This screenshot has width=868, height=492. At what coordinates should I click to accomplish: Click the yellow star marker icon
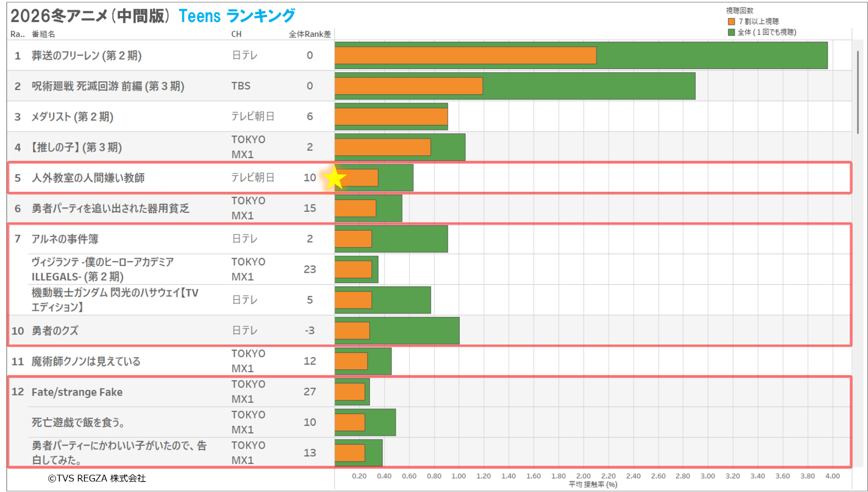(334, 178)
